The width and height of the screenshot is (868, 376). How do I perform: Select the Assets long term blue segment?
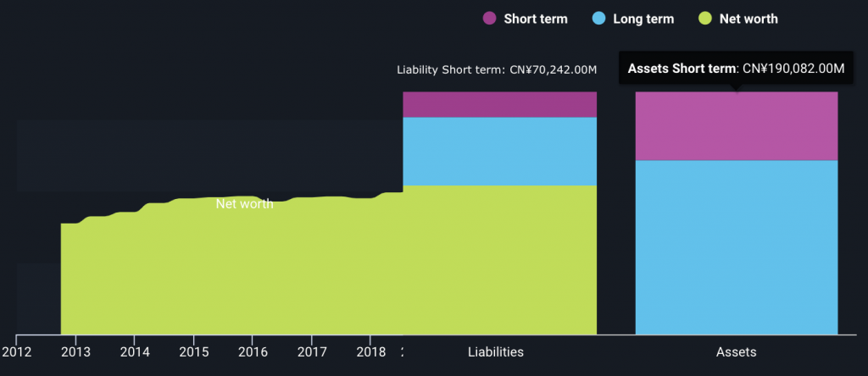(x=737, y=248)
